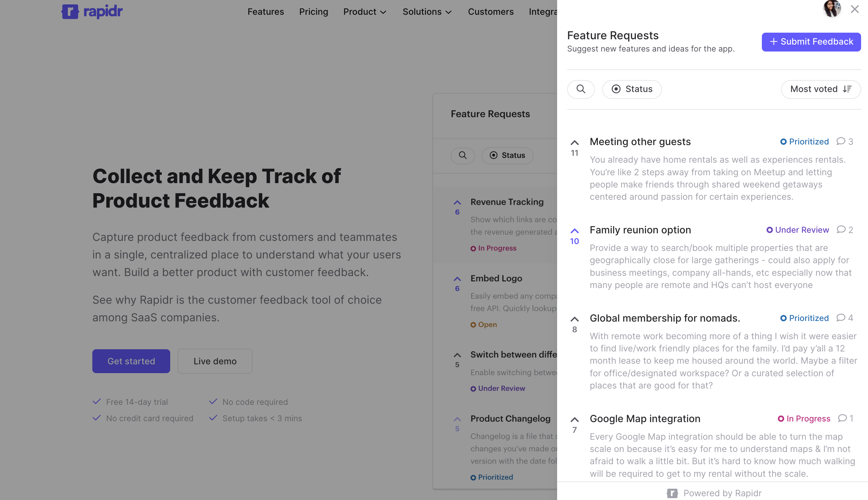Open the Customers page from navbar
This screenshot has height=500, width=868.
[491, 12]
